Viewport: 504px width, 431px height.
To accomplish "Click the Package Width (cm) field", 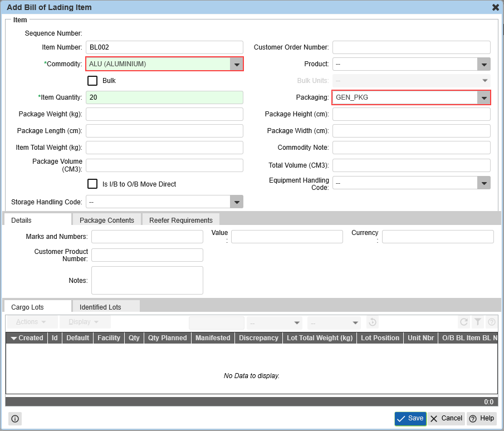I will tap(412, 131).
